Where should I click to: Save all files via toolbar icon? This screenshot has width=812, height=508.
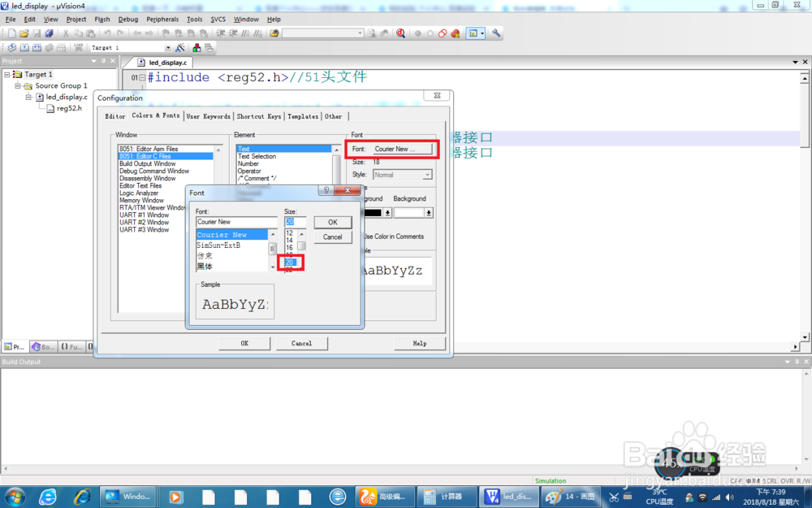[49, 33]
